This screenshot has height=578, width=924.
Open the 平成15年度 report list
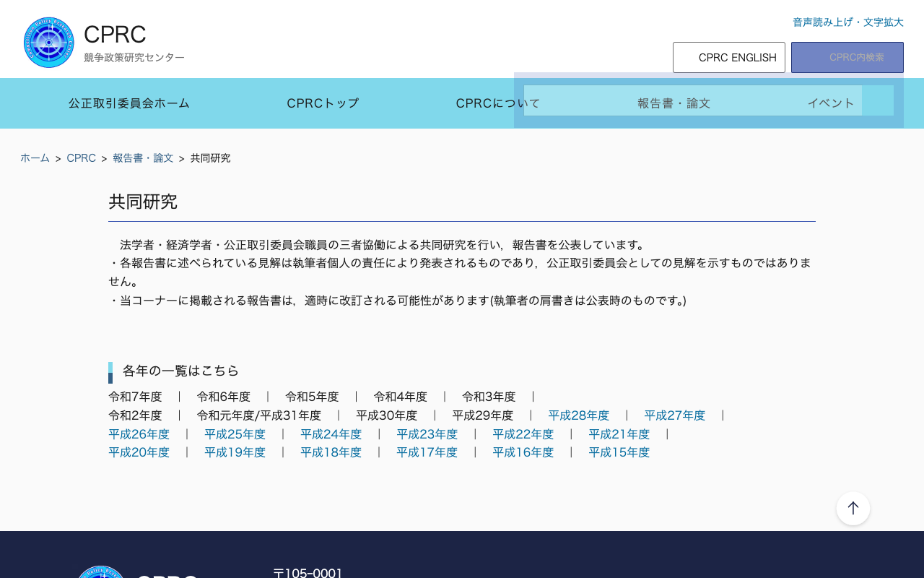(x=619, y=452)
